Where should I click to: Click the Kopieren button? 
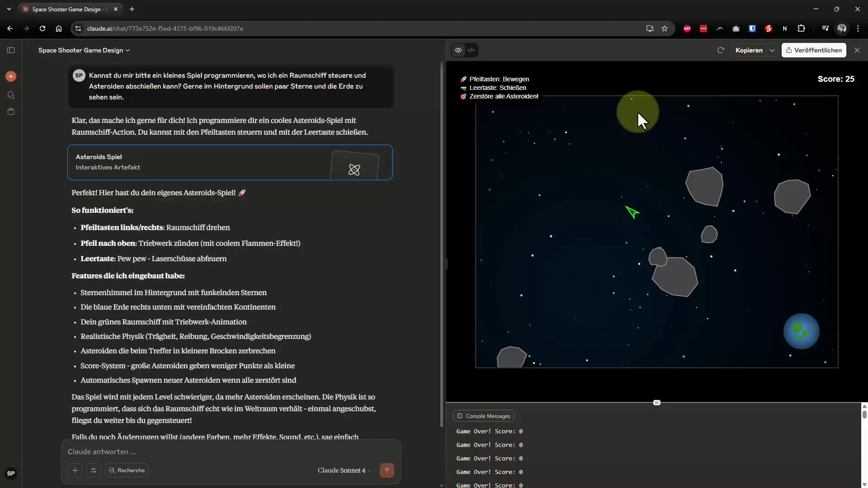tap(749, 50)
